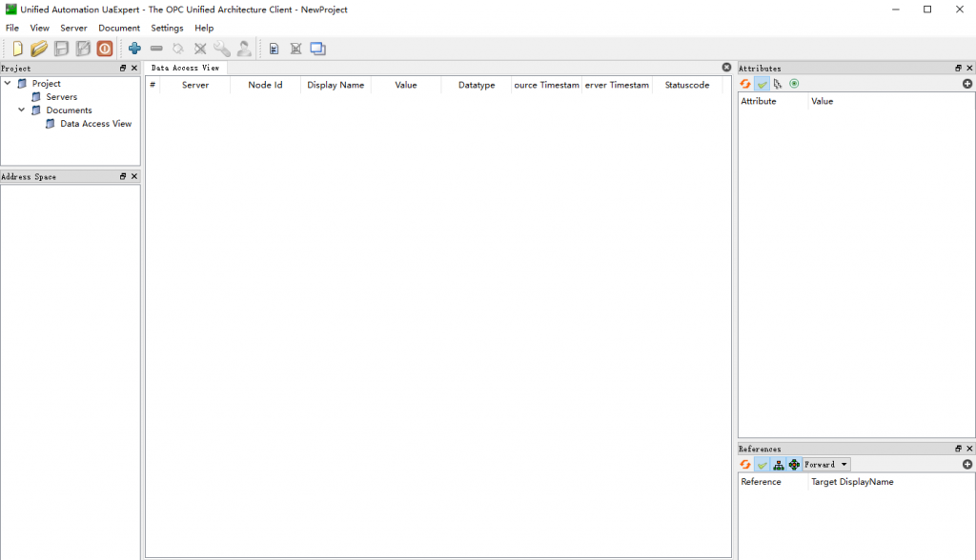Close the References panel
Viewport: 976px width, 560px height.
(969, 449)
